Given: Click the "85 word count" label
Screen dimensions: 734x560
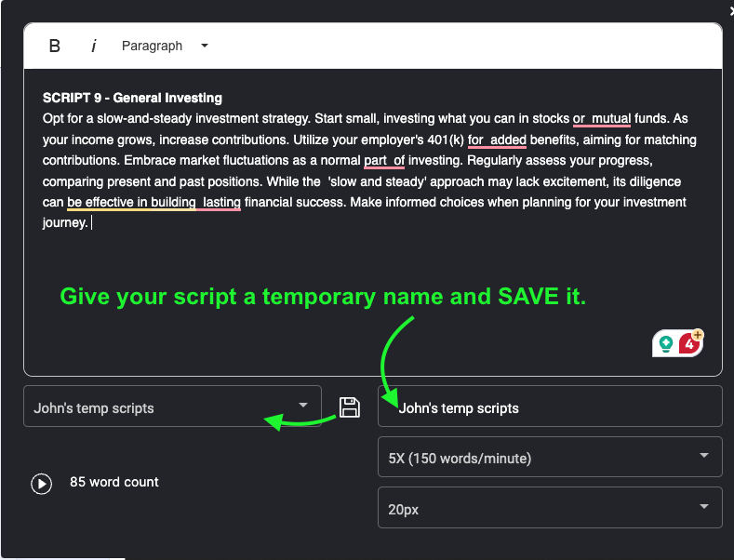Looking at the screenshot, I should (x=114, y=482).
